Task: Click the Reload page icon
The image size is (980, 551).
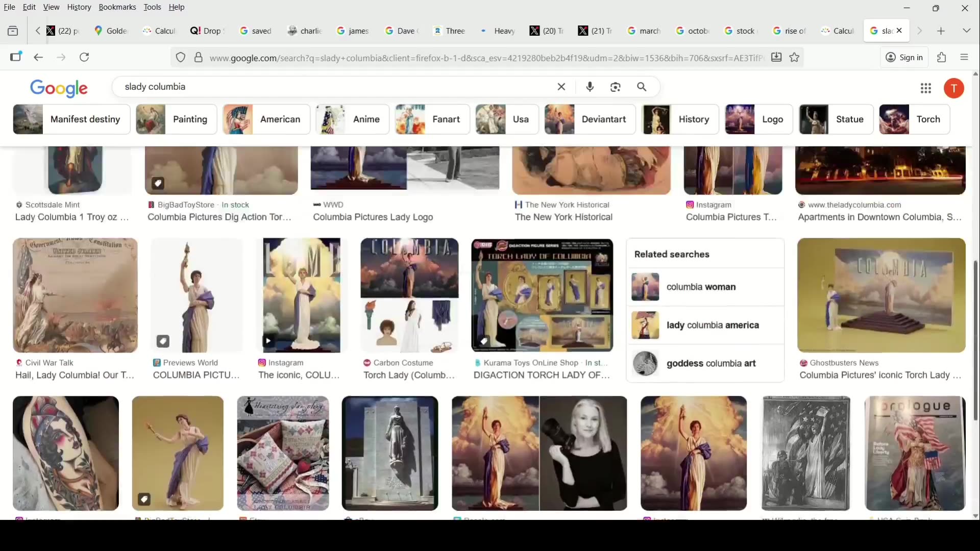Action: [85, 58]
